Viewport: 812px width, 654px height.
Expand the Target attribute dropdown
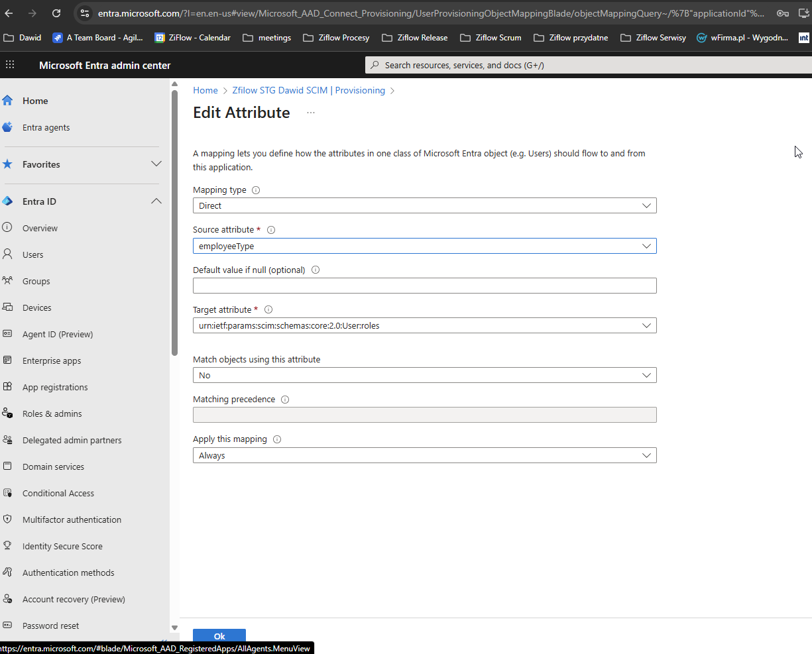click(x=424, y=325)
